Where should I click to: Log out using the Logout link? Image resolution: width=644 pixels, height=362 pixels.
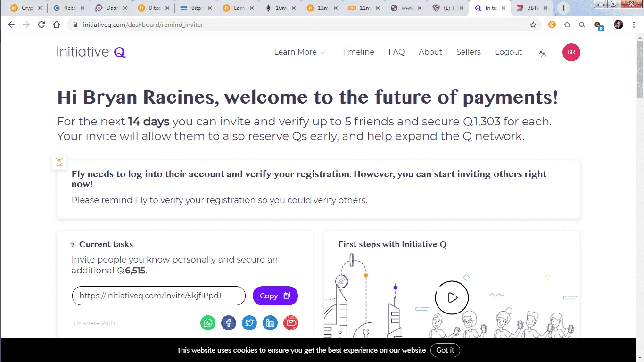508,52
